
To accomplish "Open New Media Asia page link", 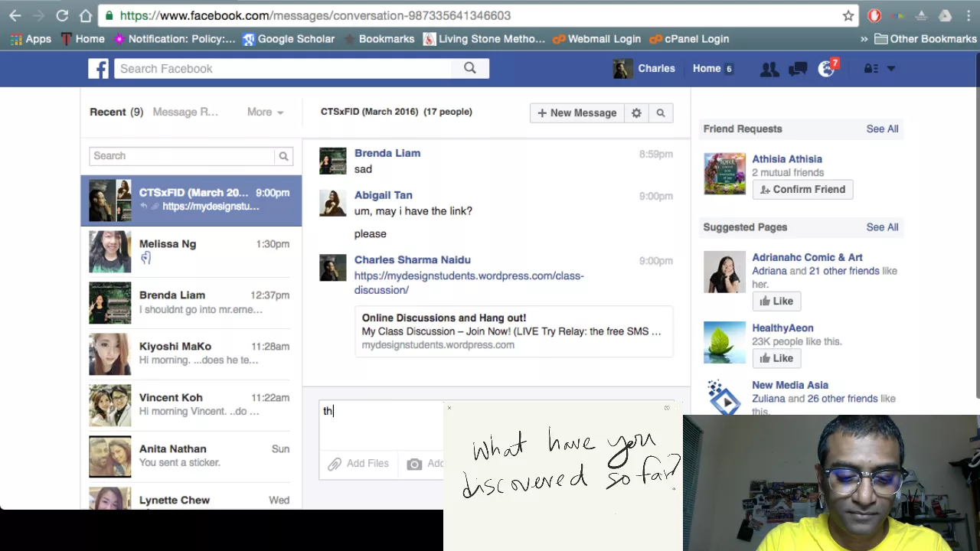I will coord(790,385).
